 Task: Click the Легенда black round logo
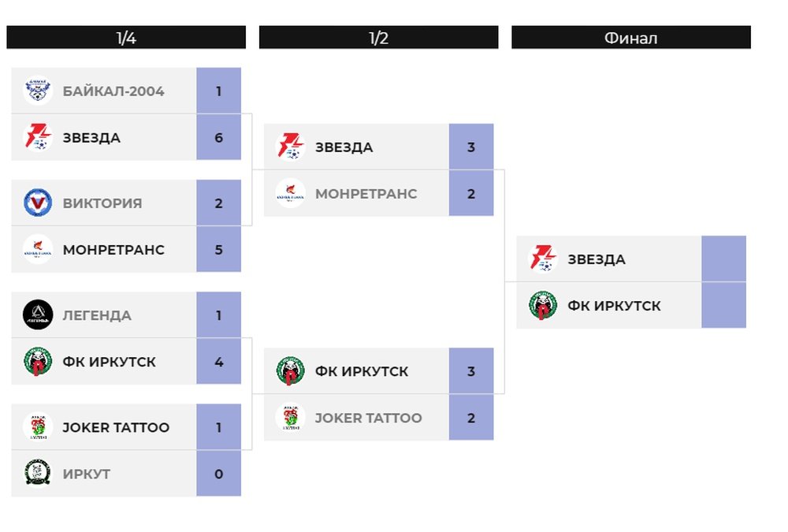click(38, 314)
